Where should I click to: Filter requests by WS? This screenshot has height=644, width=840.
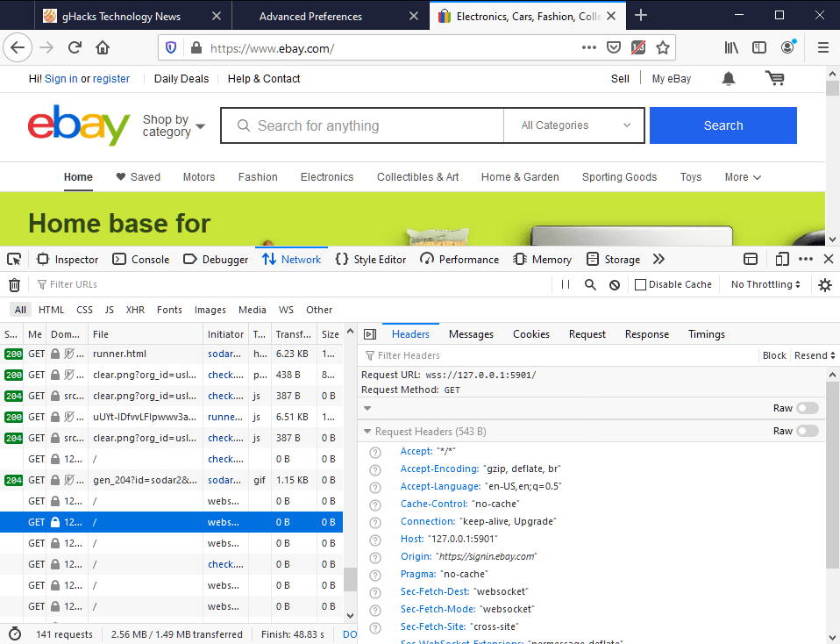coord(286,310)
